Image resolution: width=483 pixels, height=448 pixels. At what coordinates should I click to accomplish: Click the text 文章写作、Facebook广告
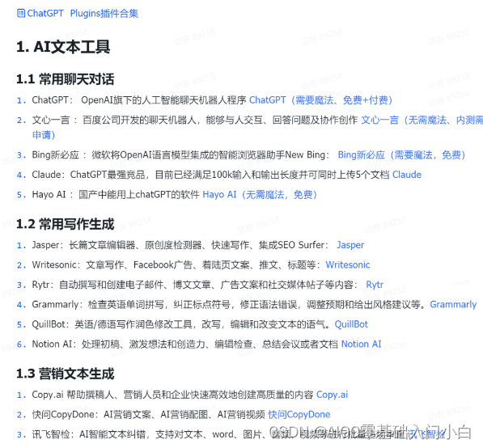coord(139,264)
